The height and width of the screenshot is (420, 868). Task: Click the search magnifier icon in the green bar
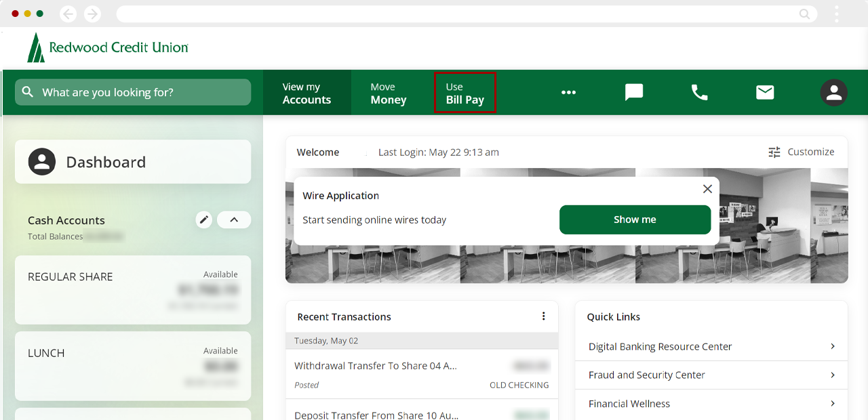point(28,92)
